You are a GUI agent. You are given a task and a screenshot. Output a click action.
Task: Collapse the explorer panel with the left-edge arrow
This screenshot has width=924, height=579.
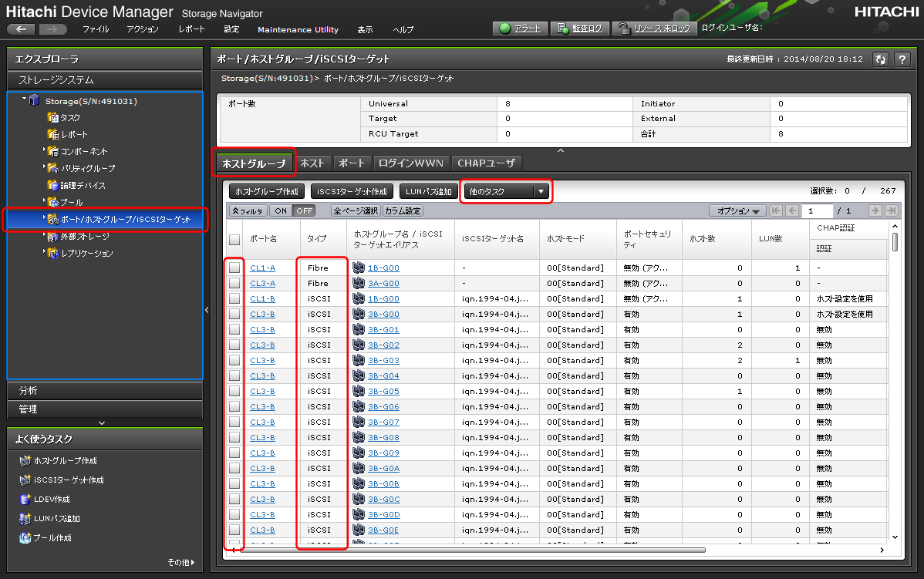tap(207, 310)
